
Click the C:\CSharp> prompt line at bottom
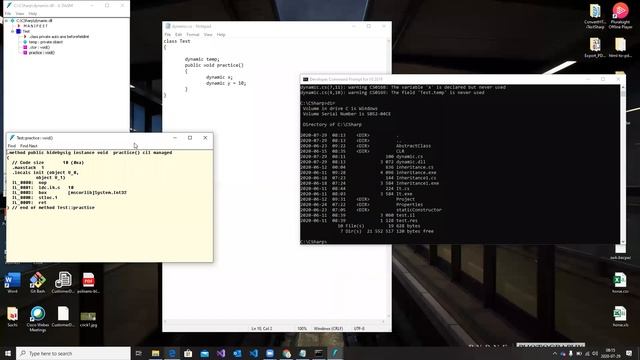[313, 242]
